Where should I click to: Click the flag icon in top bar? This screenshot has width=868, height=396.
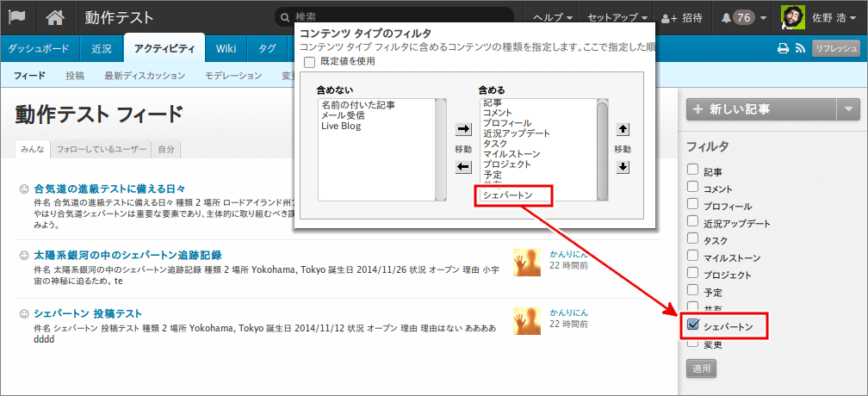click(x=17, y=17)
